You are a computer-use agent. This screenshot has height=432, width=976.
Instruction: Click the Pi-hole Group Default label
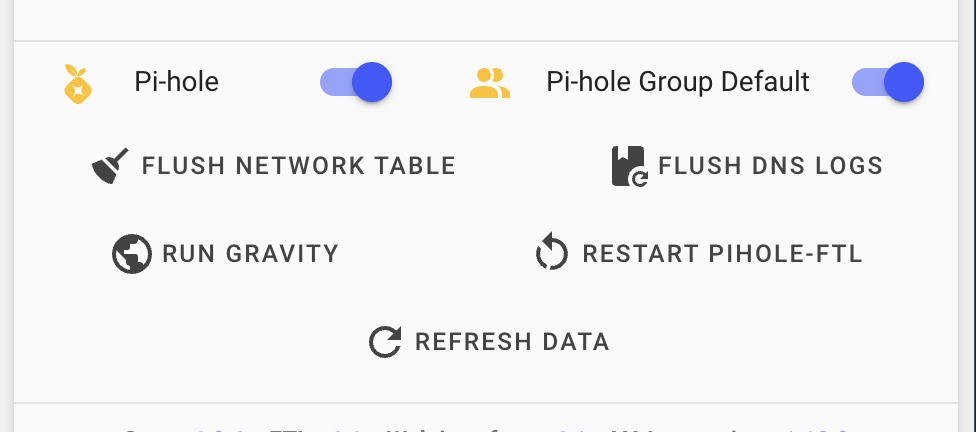click(x=677, y=82)
